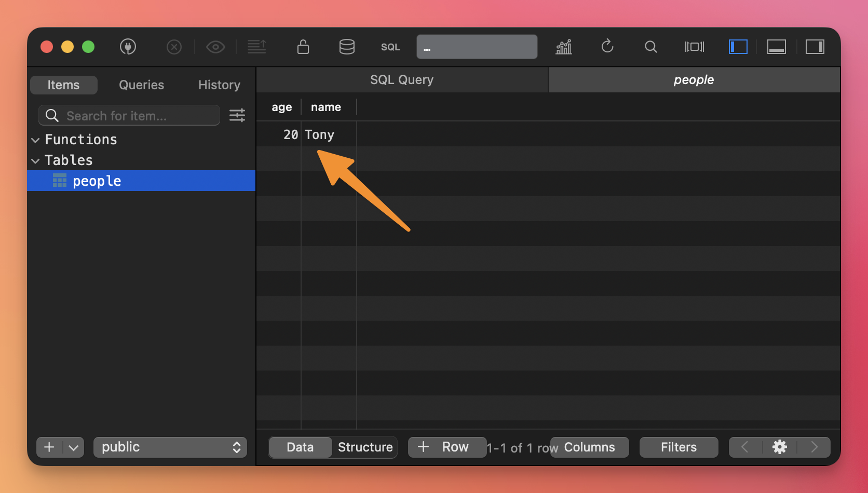Switch to the SQL Query tab
Viewport: 868px width, 493px height.
point(402,80)
